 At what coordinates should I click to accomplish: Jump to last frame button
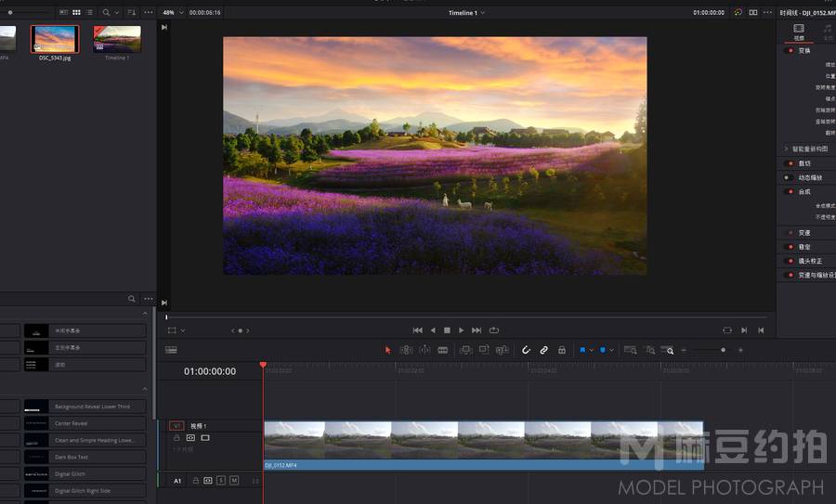[x=477, y=330]
